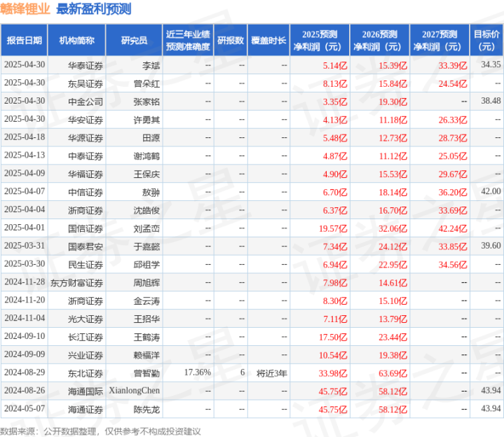Click 29.67亿 2027 forecast value
Screen dimensions: 504x437
[453, 174]
